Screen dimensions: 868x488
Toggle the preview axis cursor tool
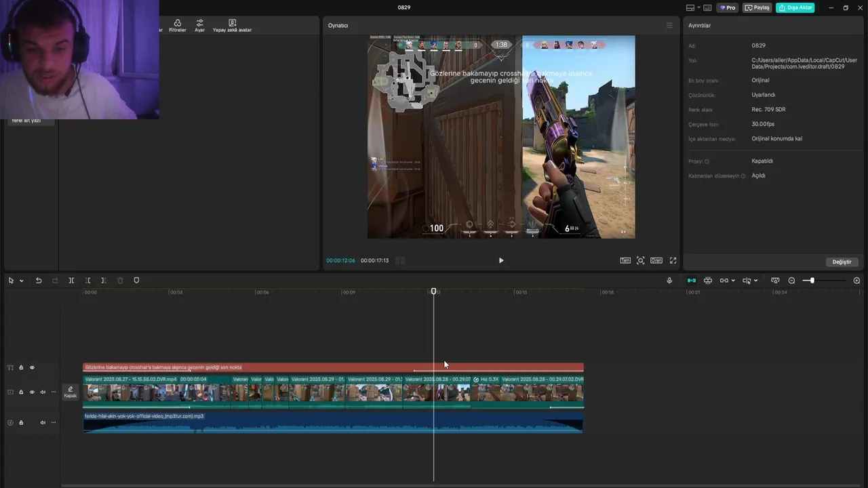747,281
